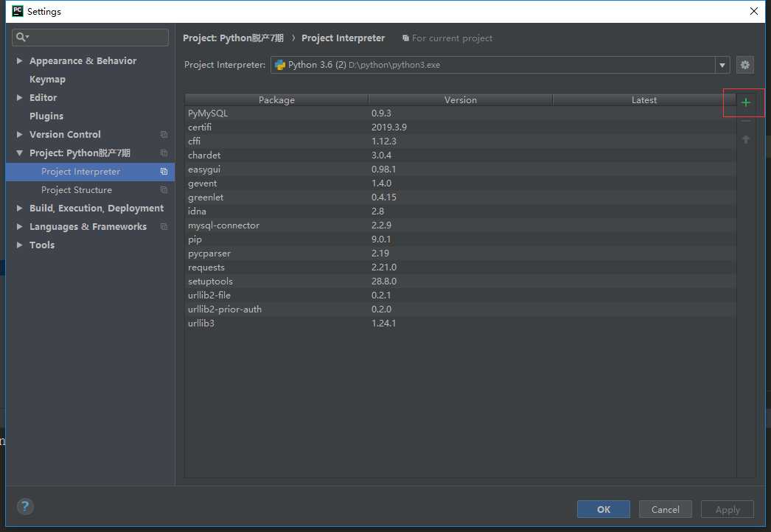Select the cffi package row
The width and height of the screenshot is (771, 532).
460,141
